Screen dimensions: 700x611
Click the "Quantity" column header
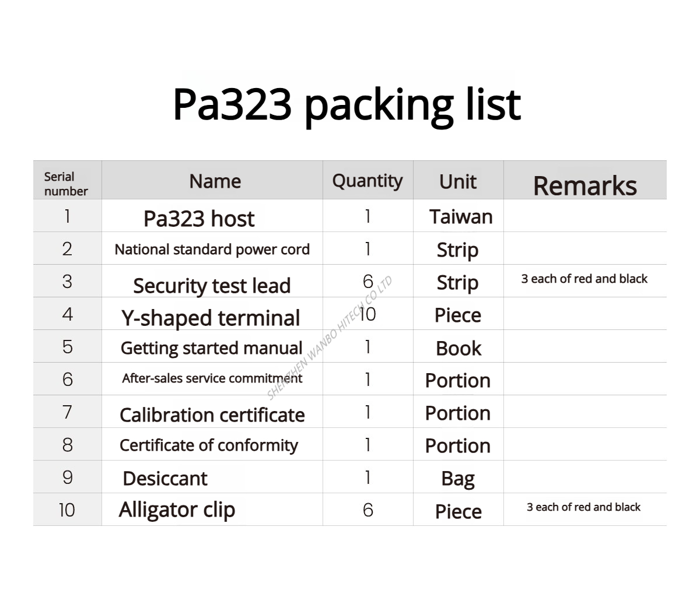[x=367, y=181]
